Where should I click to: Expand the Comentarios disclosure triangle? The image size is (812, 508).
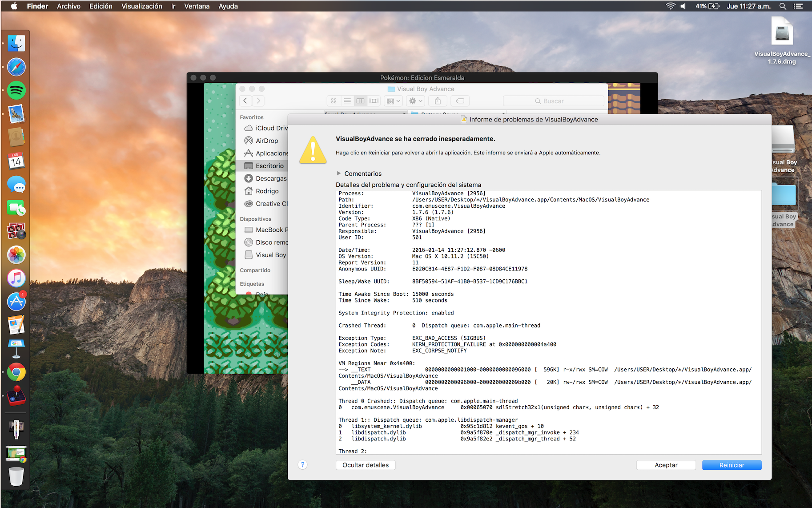pos(339,173)
